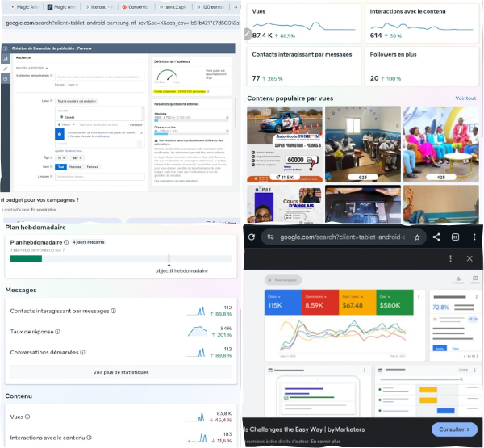484x448 pixels.
Task: Open the Tout le monde à cet endroit dropdown
Action: [77, 100]
